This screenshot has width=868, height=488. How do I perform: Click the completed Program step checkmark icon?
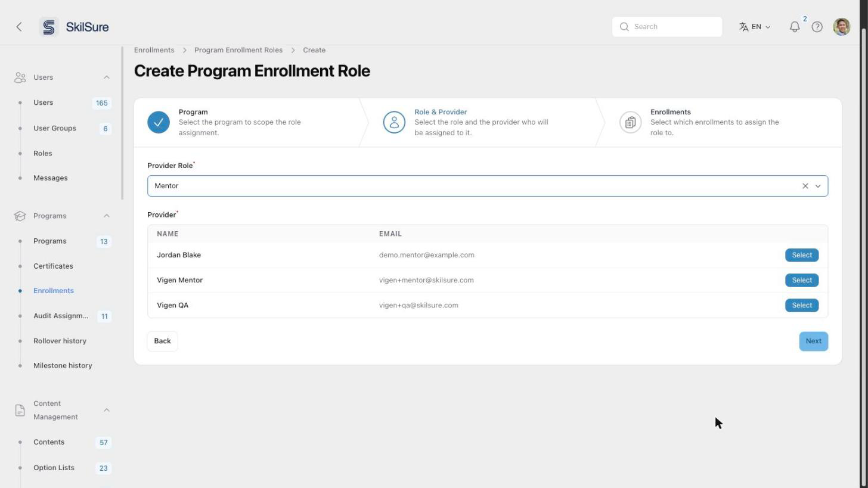click(x=159, y=122)
